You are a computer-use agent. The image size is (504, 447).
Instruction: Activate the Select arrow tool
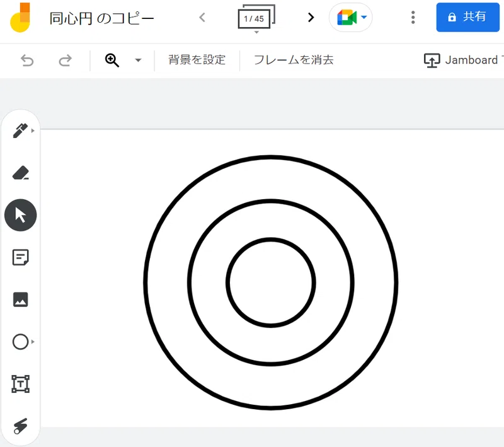(21, 215)
